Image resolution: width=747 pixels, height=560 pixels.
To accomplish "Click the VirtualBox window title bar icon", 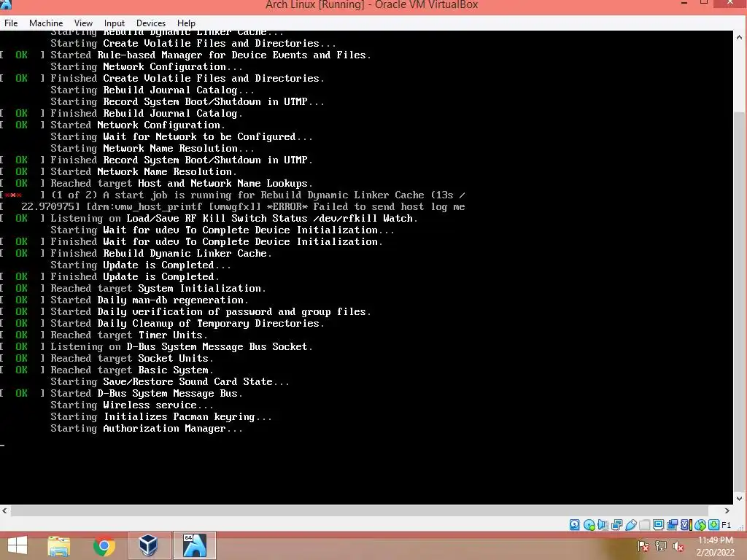I will [x=6, y=5].
